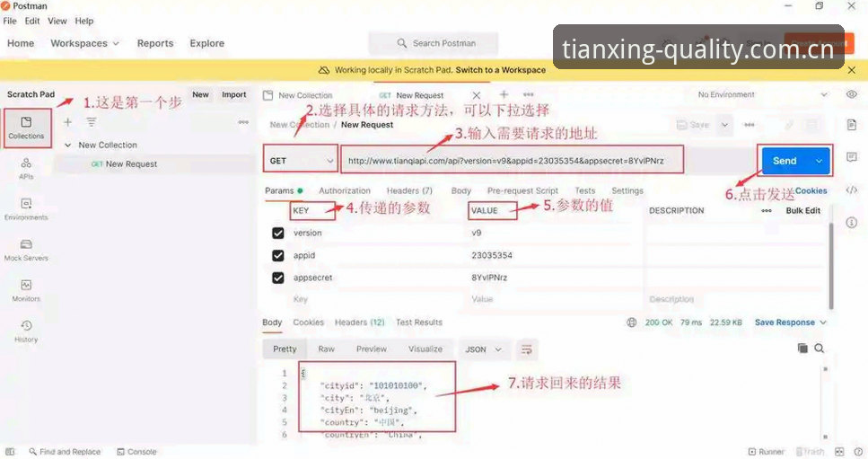Open the Console in the status bar
868x459 pixels.
pyautogui.click(x=136, y=452)
